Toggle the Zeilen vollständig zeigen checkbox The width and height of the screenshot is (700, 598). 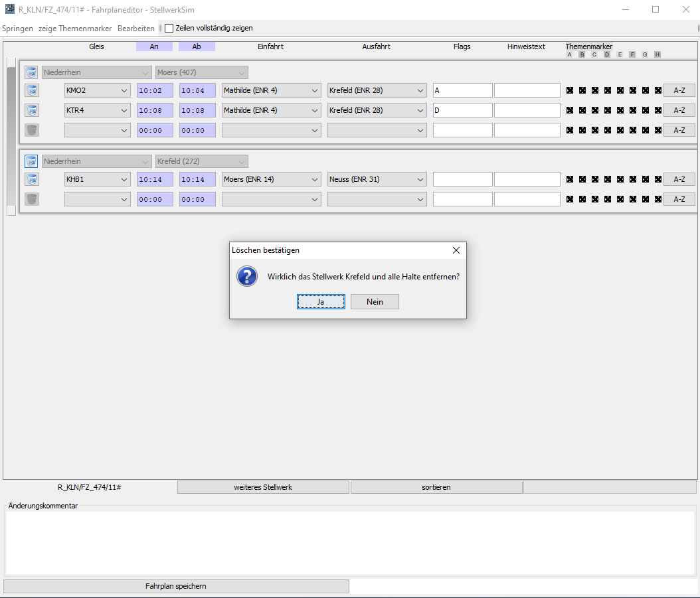[169, 29]
